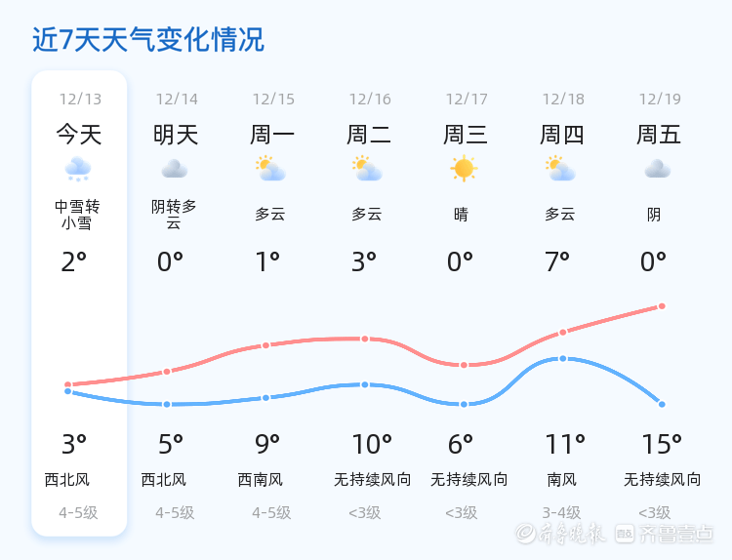Click the 近7天天气变化情况 heading
The height and width of the screenshot is (560, 732).
pos(148,40)
